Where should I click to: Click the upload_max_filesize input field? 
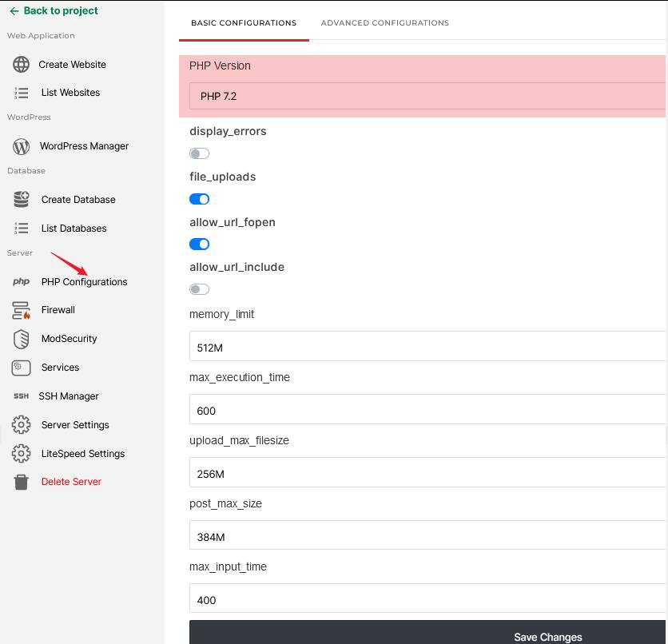[x=427, y=472]
